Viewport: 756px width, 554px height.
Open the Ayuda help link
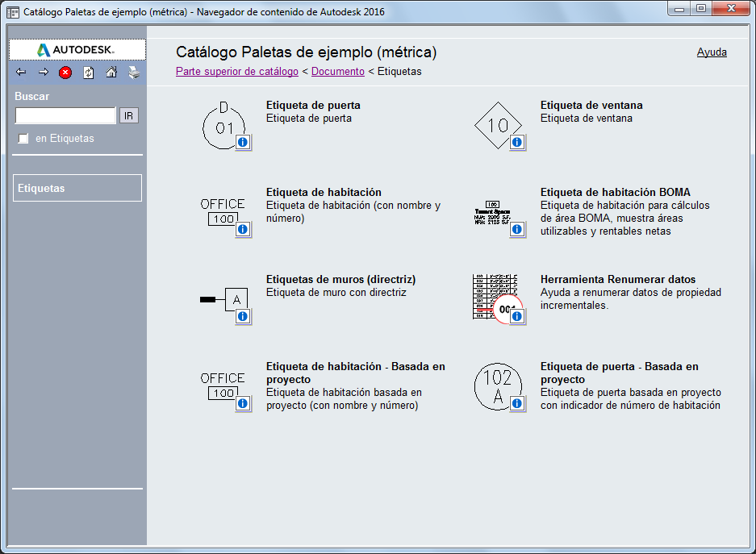point(712,52)
